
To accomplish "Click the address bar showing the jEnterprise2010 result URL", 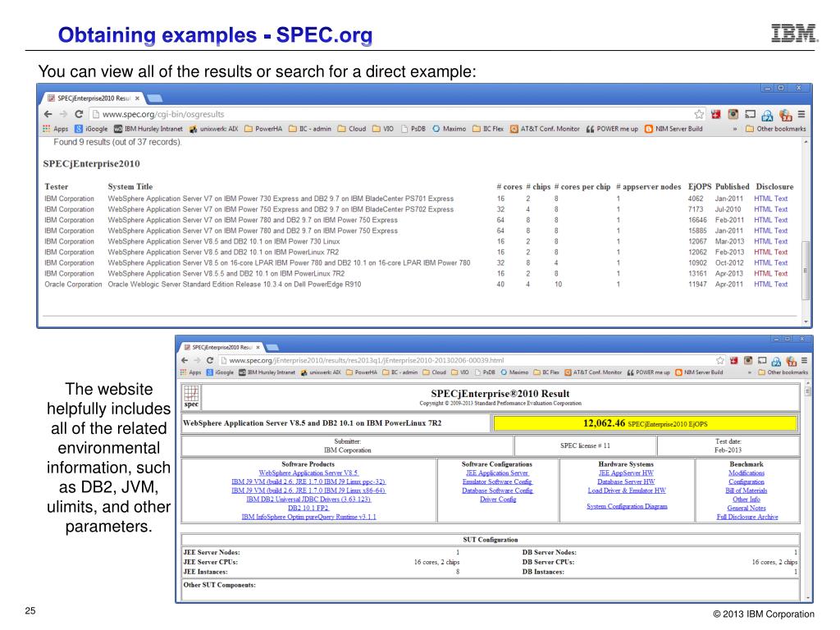I will pyautogui.click(x=472, y=361).
